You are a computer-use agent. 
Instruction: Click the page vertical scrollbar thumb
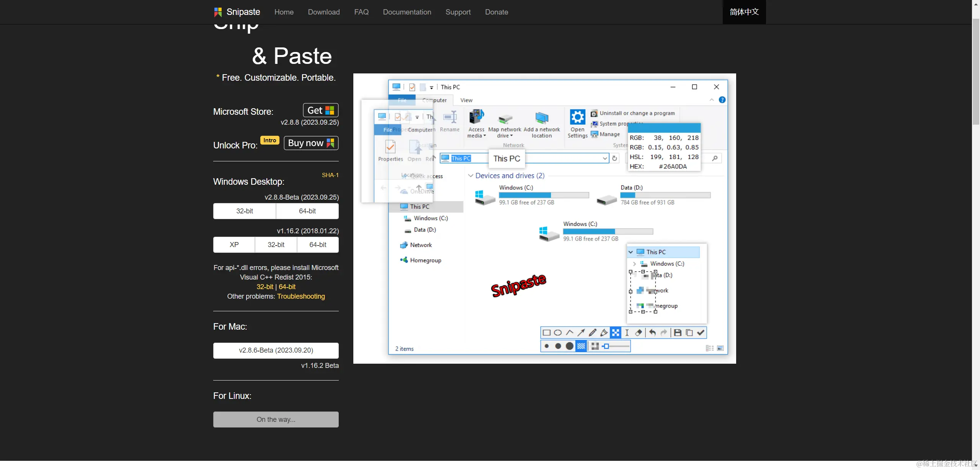coord(976,71)
